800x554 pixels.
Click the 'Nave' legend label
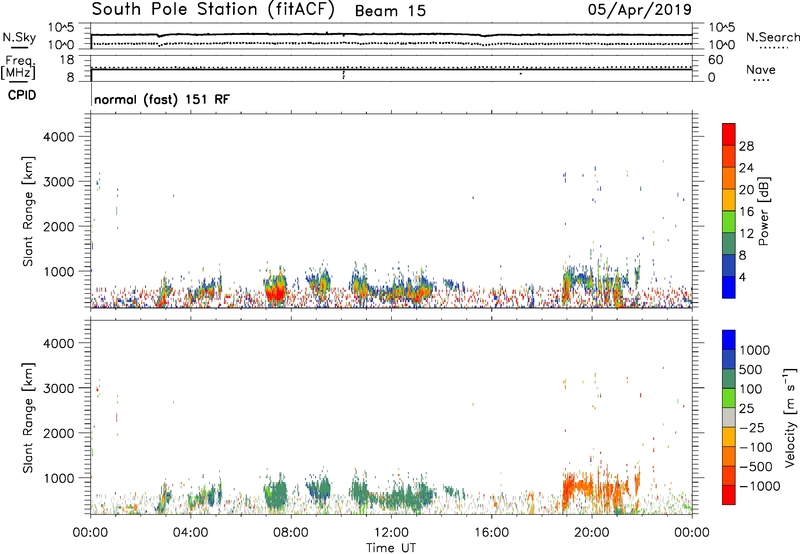point(761,70)
